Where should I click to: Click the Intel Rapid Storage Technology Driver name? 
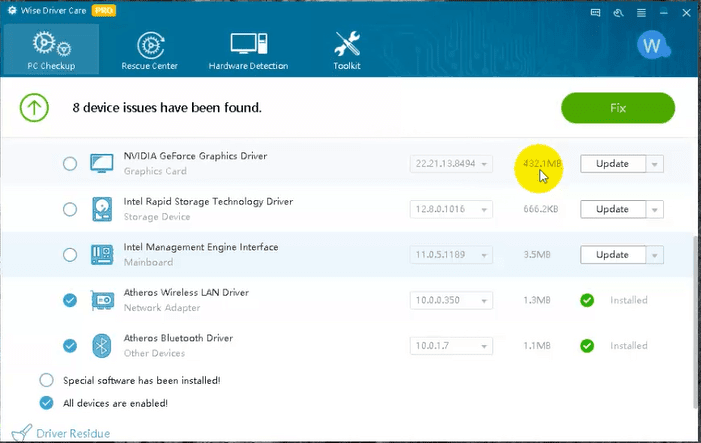coord(208,202)
